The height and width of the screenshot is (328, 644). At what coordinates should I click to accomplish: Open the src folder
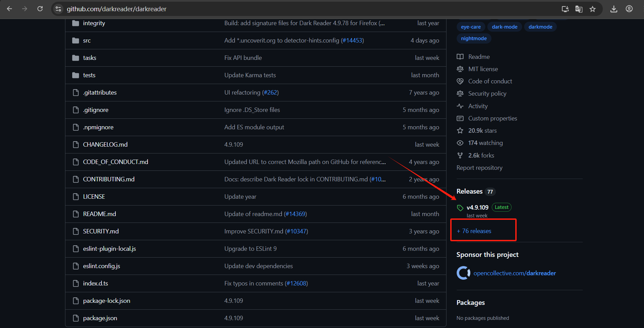click(x=87, y=40)
